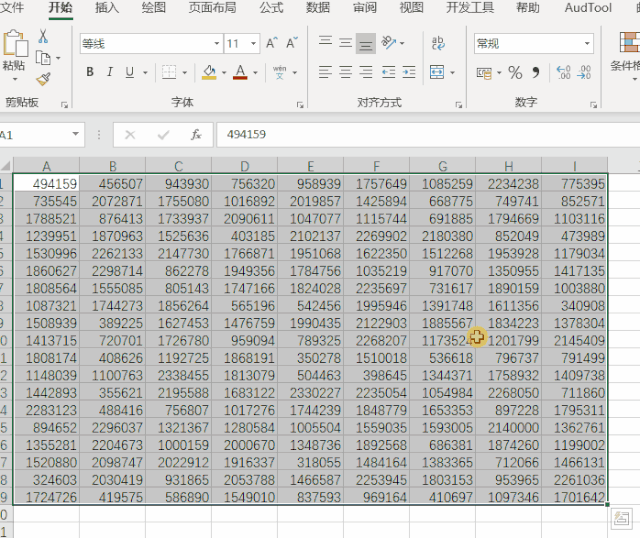Decrease decimal places
Screen dimensions: 640x538
pos(584,72)
